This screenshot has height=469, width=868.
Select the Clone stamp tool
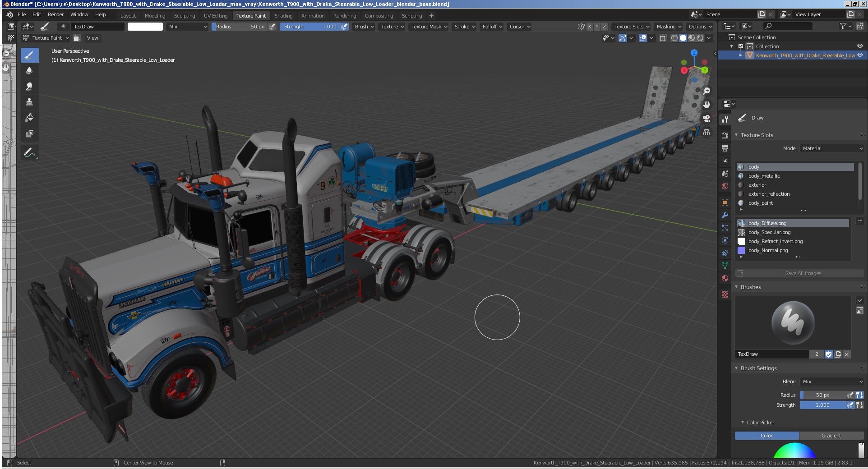coord(29,102)
